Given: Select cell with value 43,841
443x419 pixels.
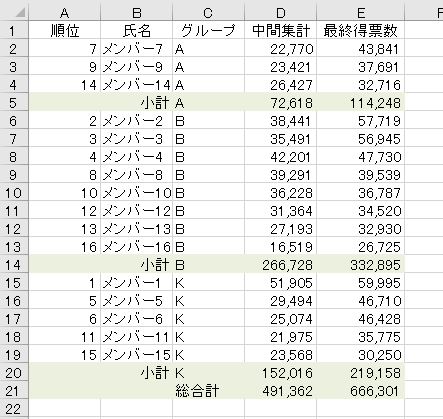Looking at the screenshot, I should coord(360,49).
